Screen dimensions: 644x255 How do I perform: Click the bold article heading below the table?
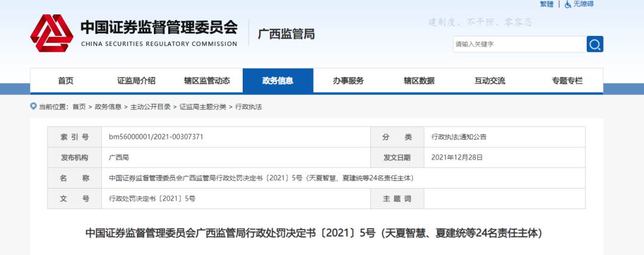316,233
